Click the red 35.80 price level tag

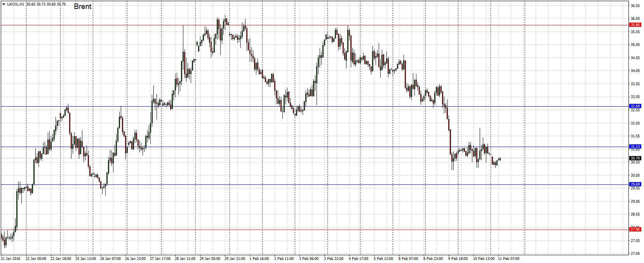(x=635, y=25)
